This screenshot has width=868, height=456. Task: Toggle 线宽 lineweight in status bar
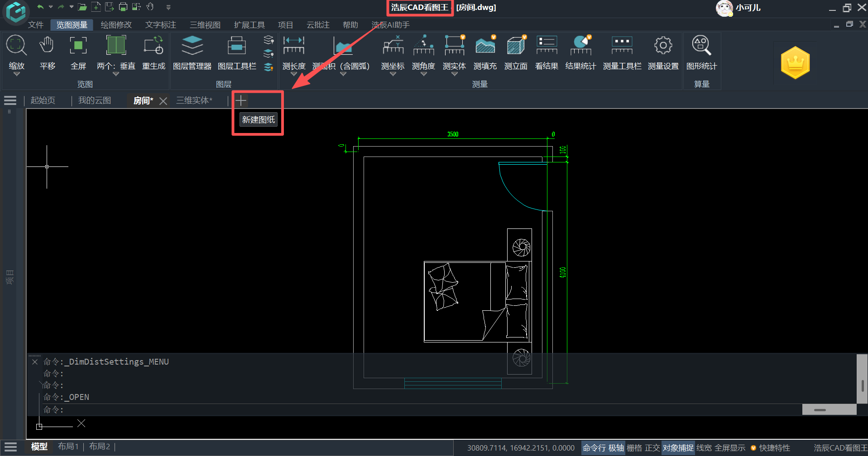[x=704, y=448]
